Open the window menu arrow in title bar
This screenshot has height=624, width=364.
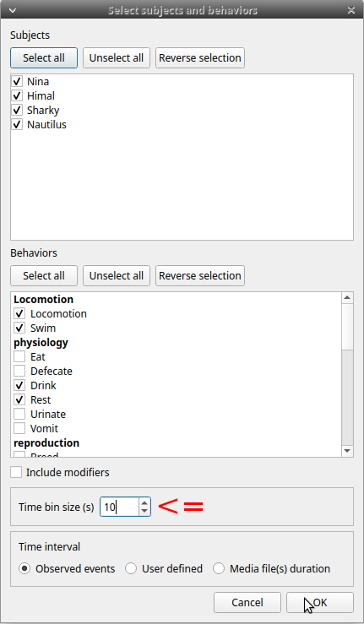tap(12, 10)
